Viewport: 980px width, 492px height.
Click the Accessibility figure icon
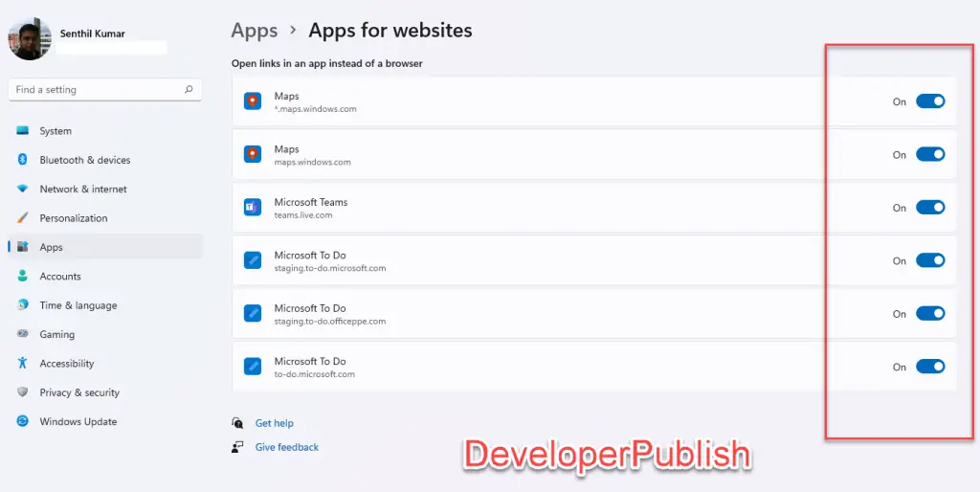click(23, 363)
